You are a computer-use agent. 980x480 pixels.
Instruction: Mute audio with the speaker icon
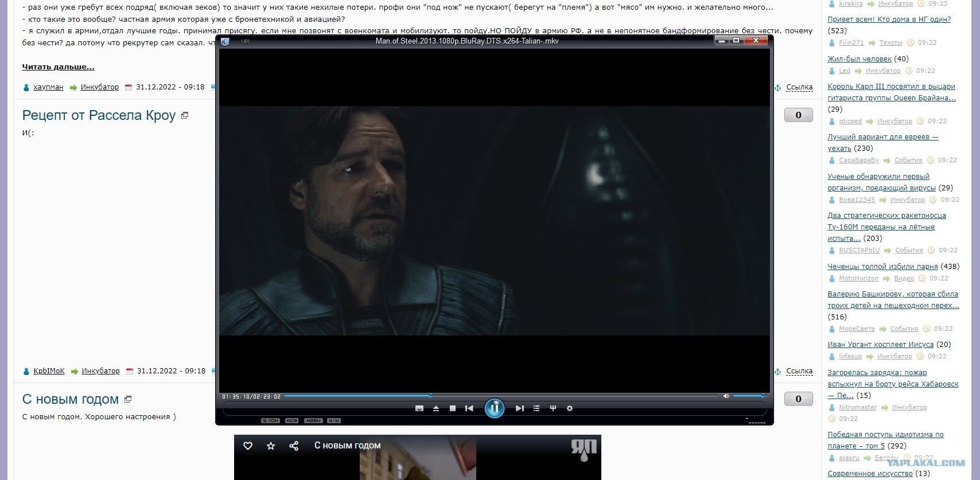click(x=726, y=396)
